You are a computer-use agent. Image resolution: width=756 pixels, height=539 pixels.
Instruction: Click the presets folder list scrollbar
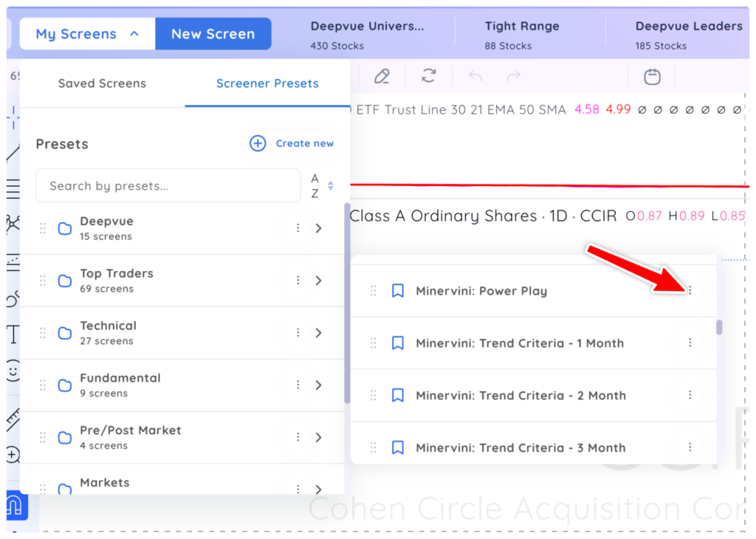click(x=347, y=303)
